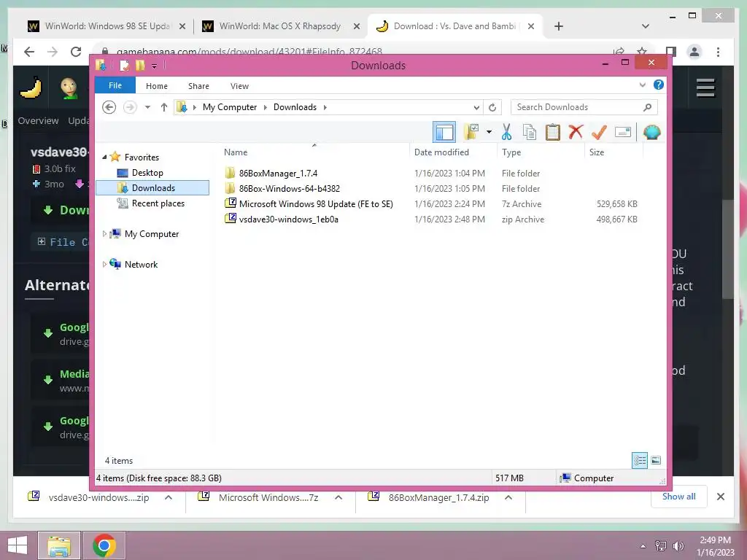Viewport: 747px width, 560px height.
Task: Switch to WinWorld Mac OS X Rhapsody tab
Action: (x=280, y=26)
